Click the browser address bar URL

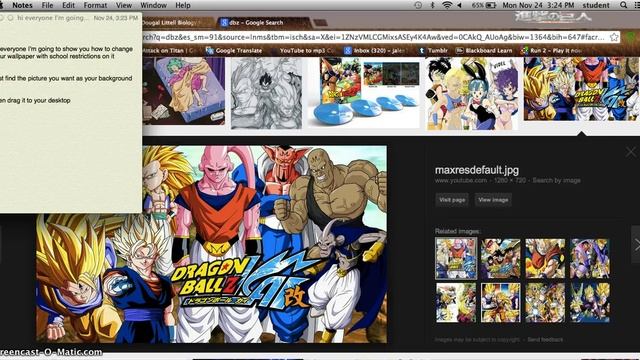coord(373,37)
